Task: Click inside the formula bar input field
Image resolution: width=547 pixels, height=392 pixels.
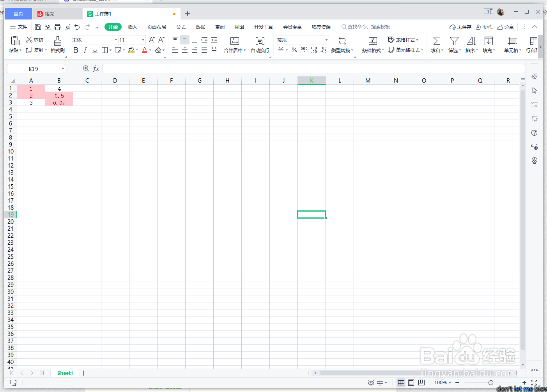Action: click(x=313, y=69)
